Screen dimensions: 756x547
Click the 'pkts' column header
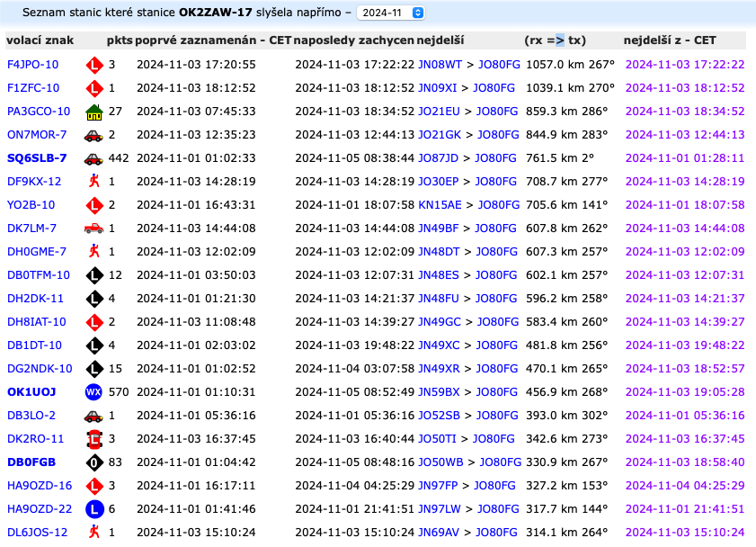point(119,40)
